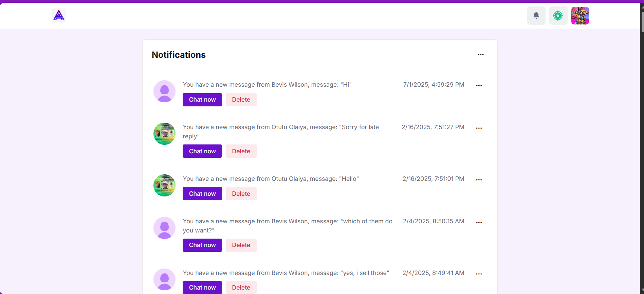Image resolution: width=644 pixels, height=294 pixels.
Task: Delete the "yes, i sell those" notification
Action: pyautogui.click(x=241, y=288)
